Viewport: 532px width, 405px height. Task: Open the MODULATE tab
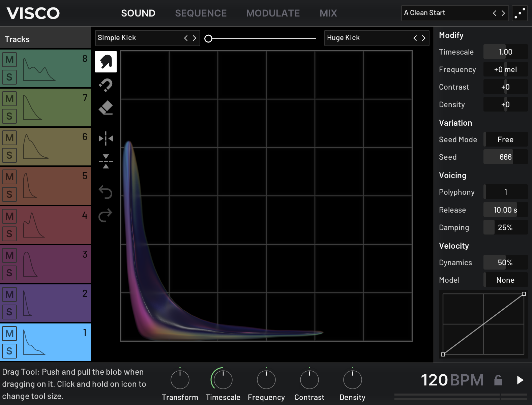tap(273, 13)
